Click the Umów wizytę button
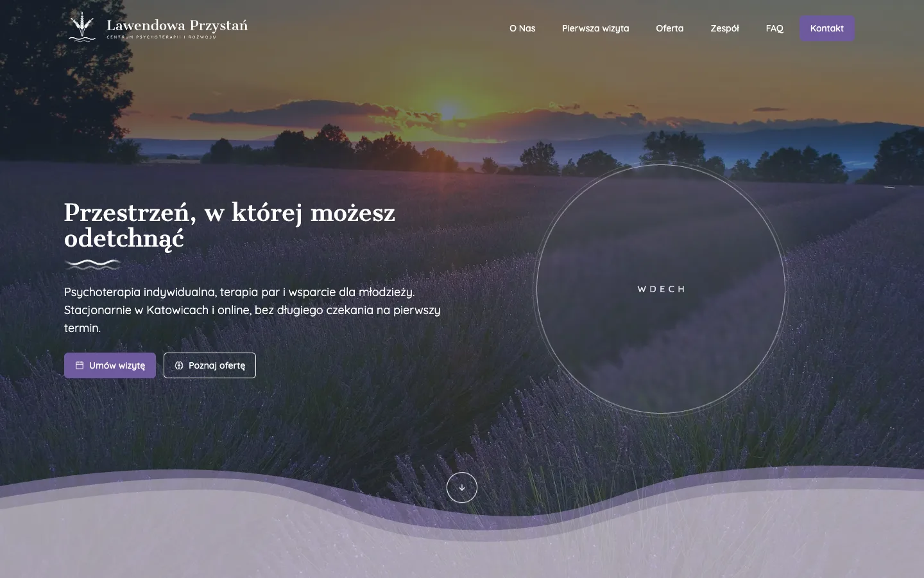 [x=110, y=365]
